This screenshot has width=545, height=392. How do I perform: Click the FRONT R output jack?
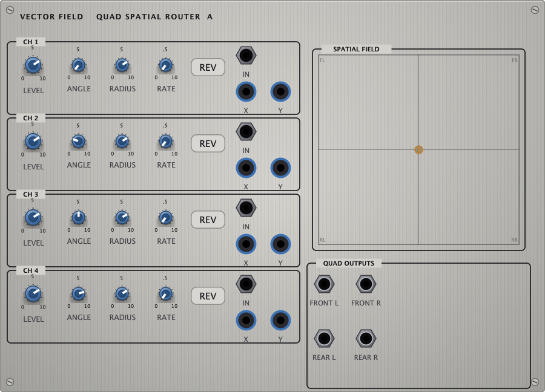click(366, 284)
